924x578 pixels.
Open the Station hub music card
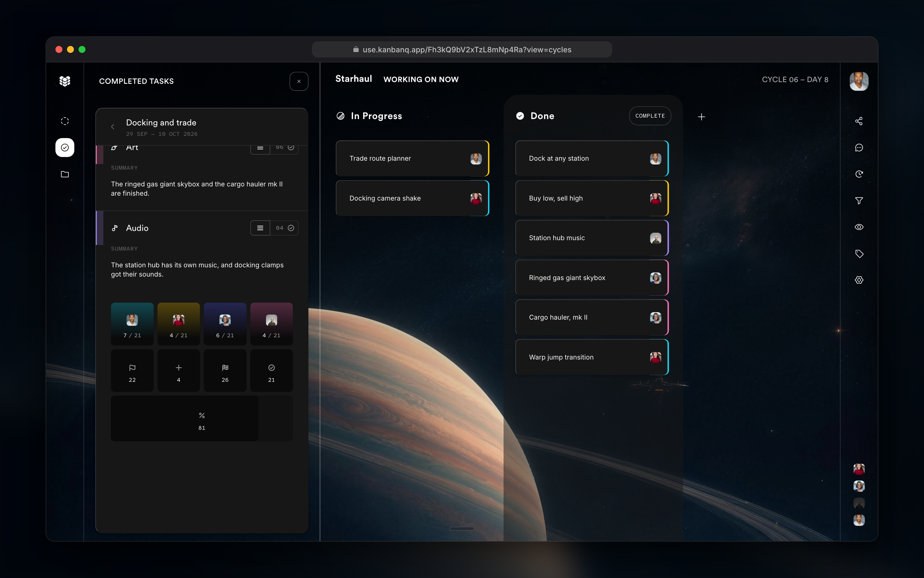pos(592,238)
